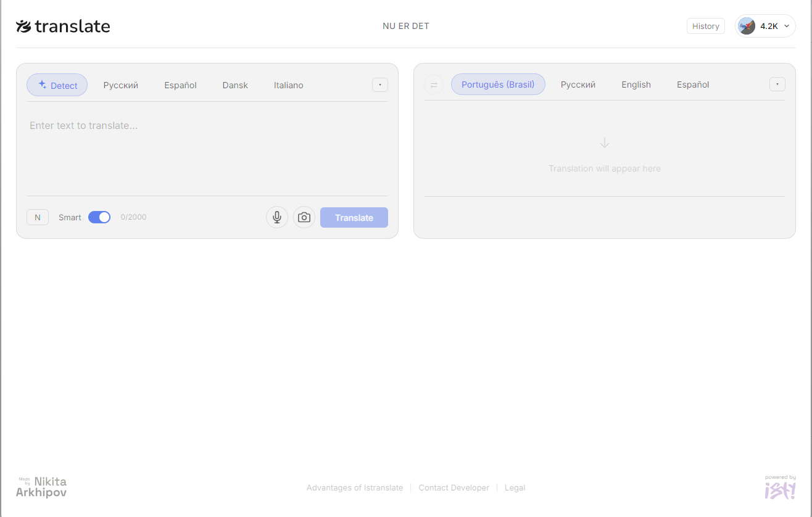The height and width of the screenshot is (517, 812).
Task: Choose Dansk as the source language
Action: coord(235,85)
